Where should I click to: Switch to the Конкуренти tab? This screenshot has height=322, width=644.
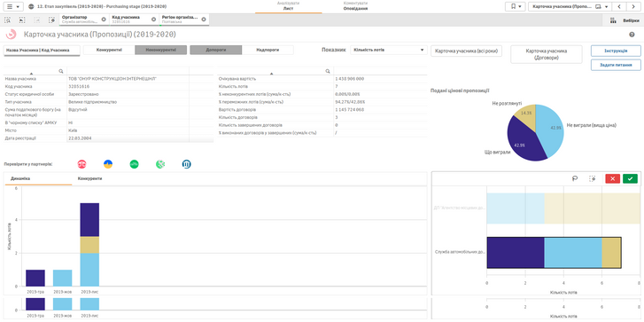90,179
